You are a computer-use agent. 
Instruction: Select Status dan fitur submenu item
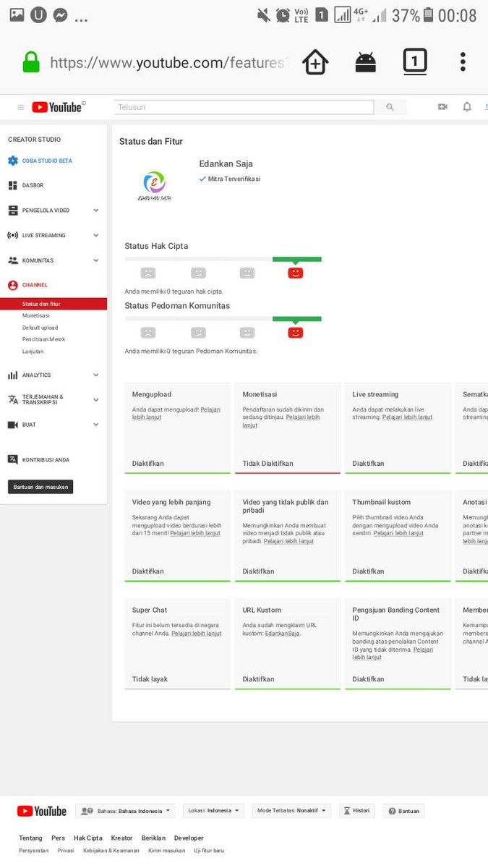coord(53,304)
